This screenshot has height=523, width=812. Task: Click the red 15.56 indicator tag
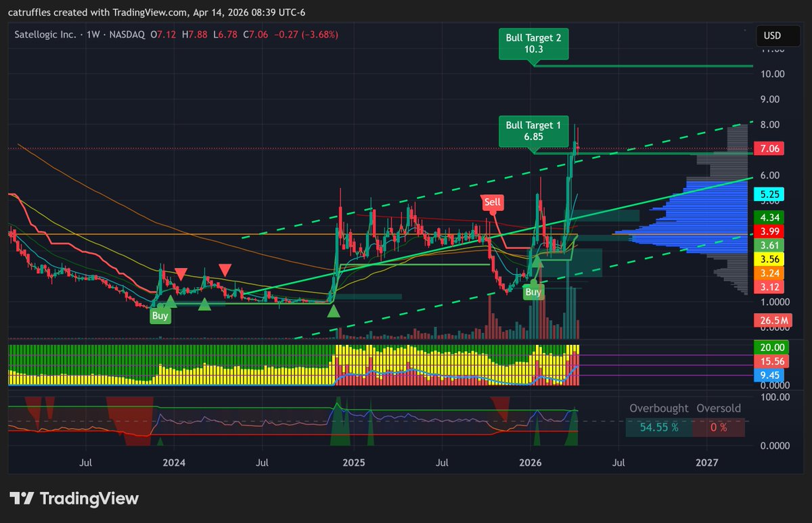click(x=771, y=361)
